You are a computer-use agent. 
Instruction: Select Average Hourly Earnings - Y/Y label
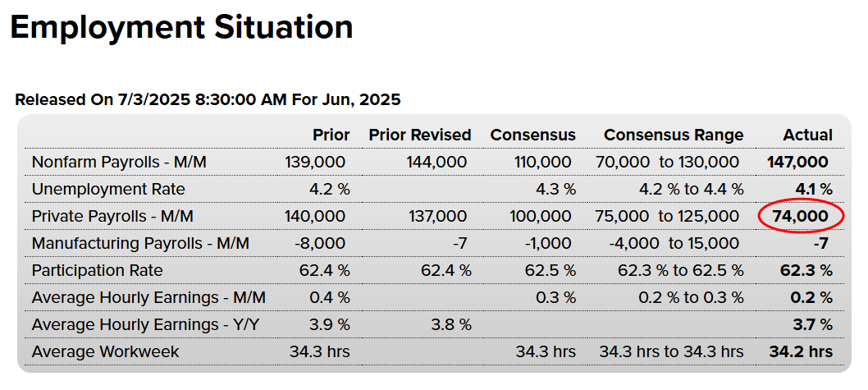pos(145,324)
